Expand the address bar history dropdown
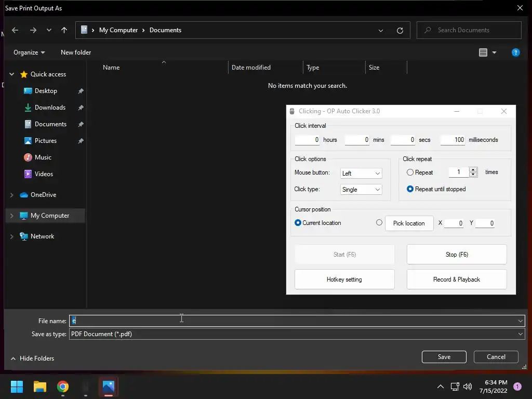 point(381,31)
